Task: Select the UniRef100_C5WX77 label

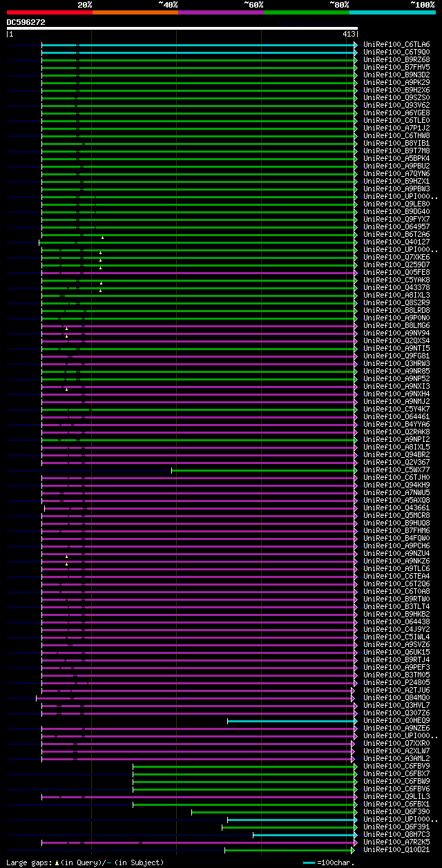Action: [396, 470]
